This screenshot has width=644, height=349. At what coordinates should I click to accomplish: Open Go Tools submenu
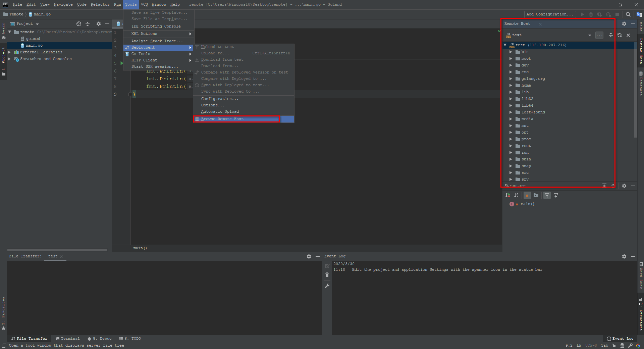(159, 54)
